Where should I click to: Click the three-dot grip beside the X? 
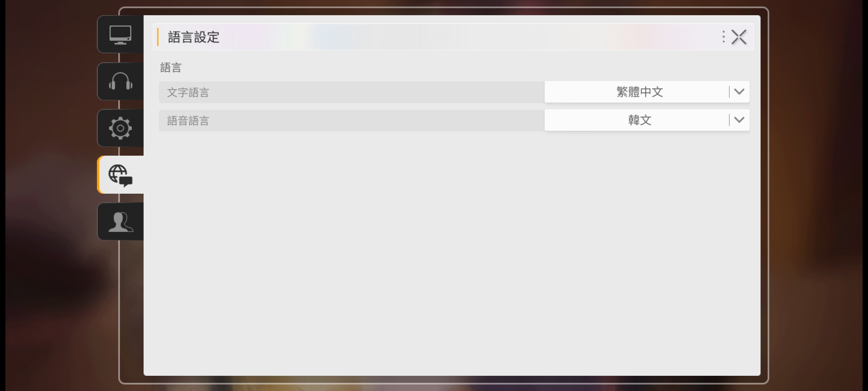tap(723, 37)
